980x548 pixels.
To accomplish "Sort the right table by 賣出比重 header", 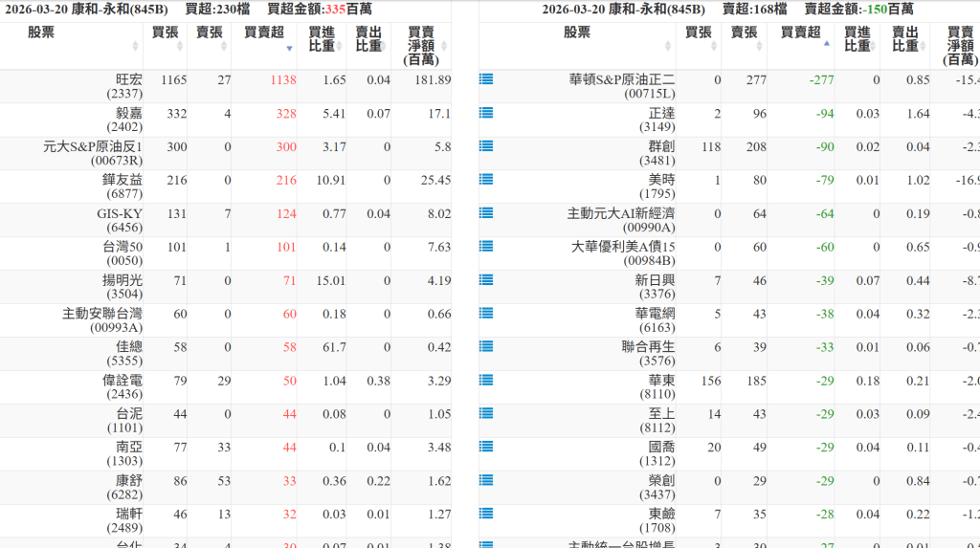I will [x=905, y=39].
